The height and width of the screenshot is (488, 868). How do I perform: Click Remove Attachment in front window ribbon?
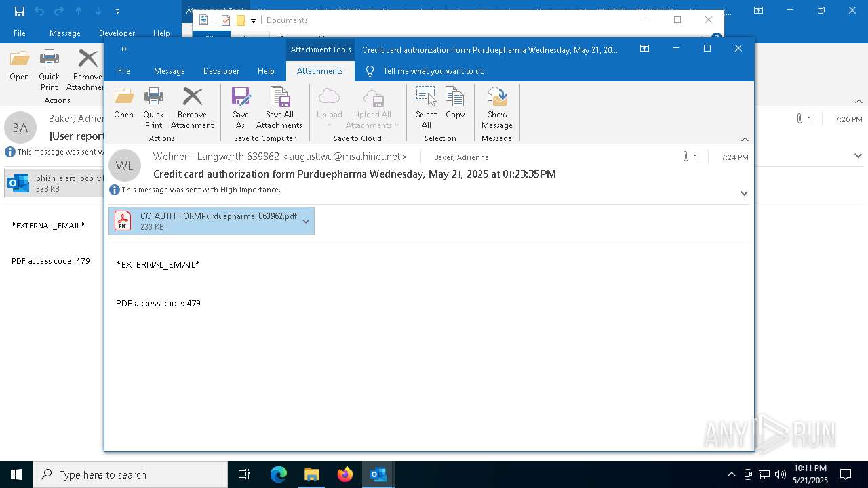pyautogui.click(x=192, y=108)
